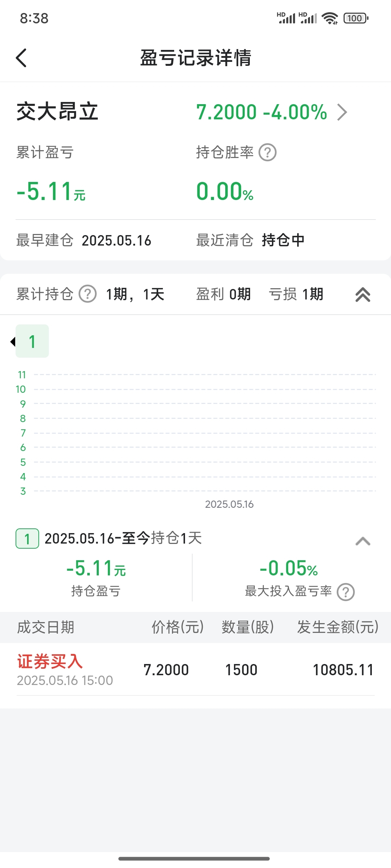Tap amount 10805.11 cell
This screenshot has width=391, height=868.
pos(343,670)
